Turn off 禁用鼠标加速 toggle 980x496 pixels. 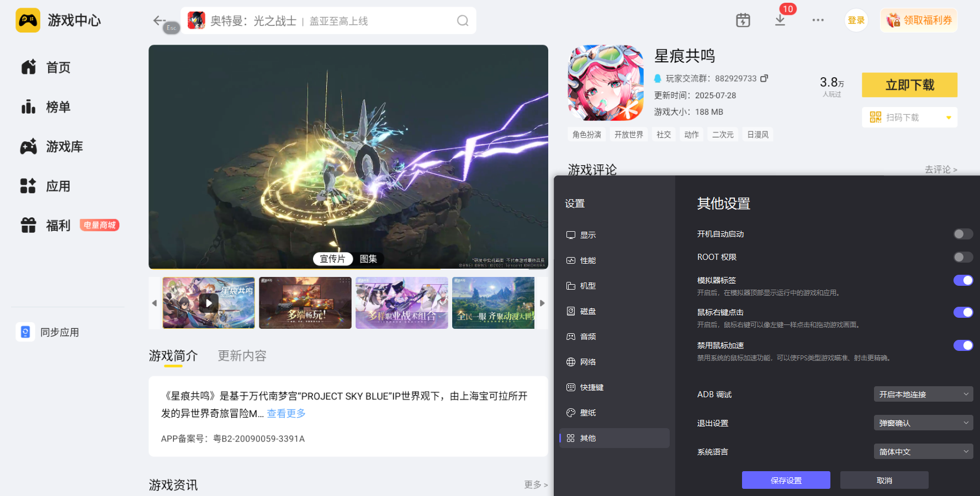coord(963,345)
